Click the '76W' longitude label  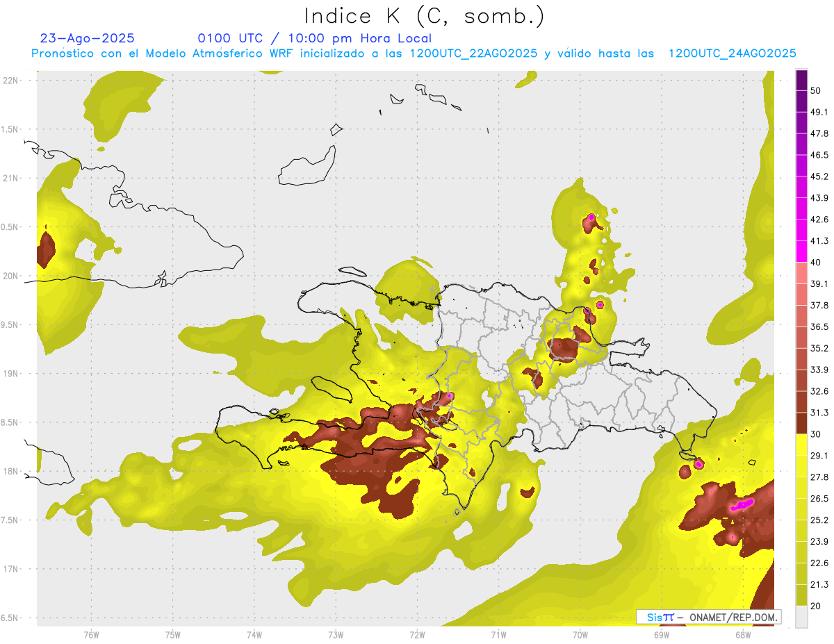pyautogui.click(x=91, y=634)
